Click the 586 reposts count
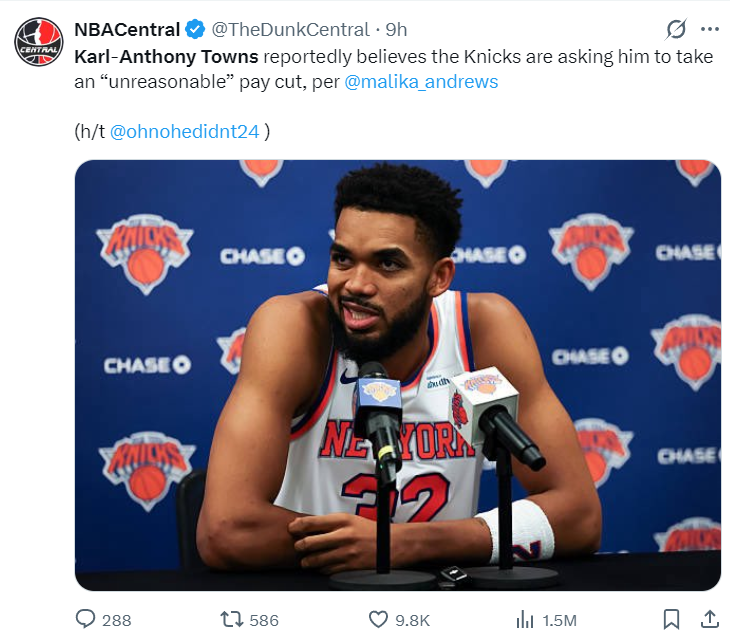 (264, 621)
